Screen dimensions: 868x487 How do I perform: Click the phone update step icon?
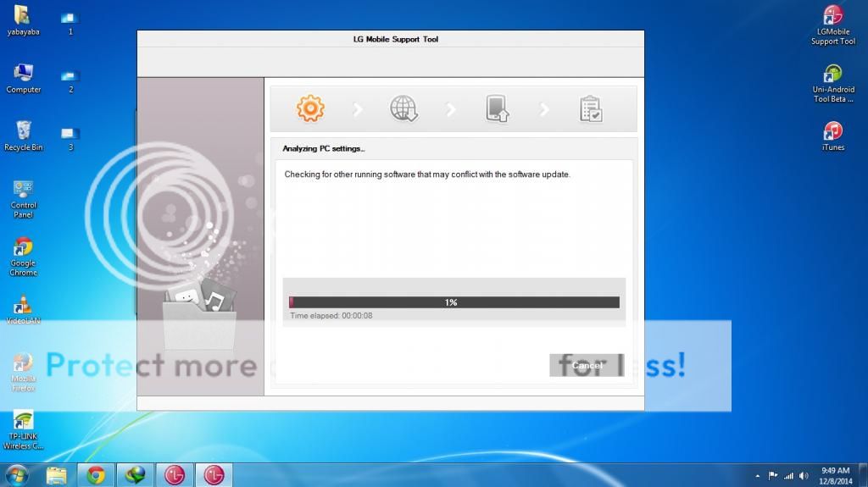click(497, 109)
